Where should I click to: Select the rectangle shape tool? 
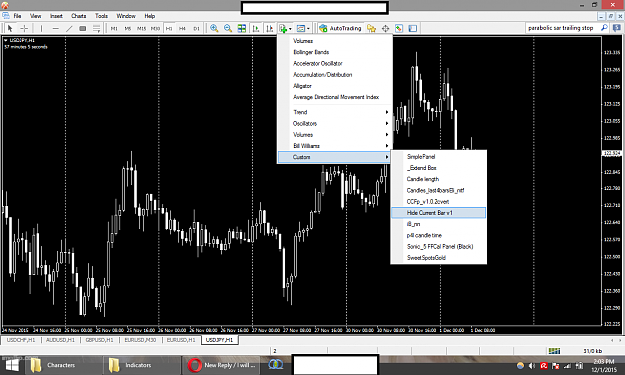click(x=83, y=28)
